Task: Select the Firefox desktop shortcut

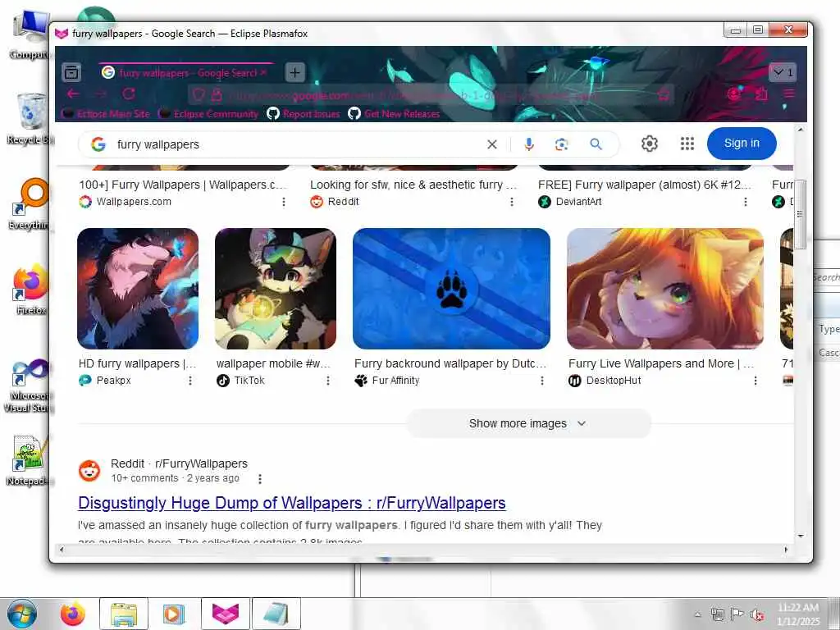Action: [30, 290]
